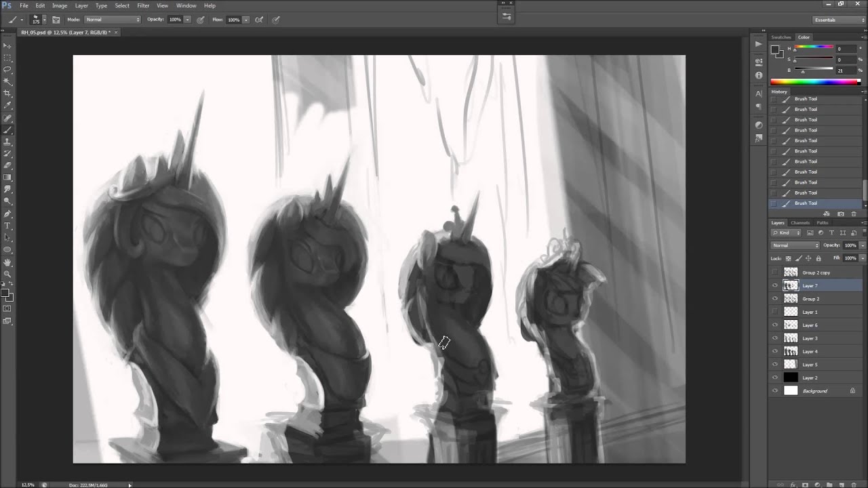
Task: Open the layer blend mode dropdown
Action: click(795, 245)
